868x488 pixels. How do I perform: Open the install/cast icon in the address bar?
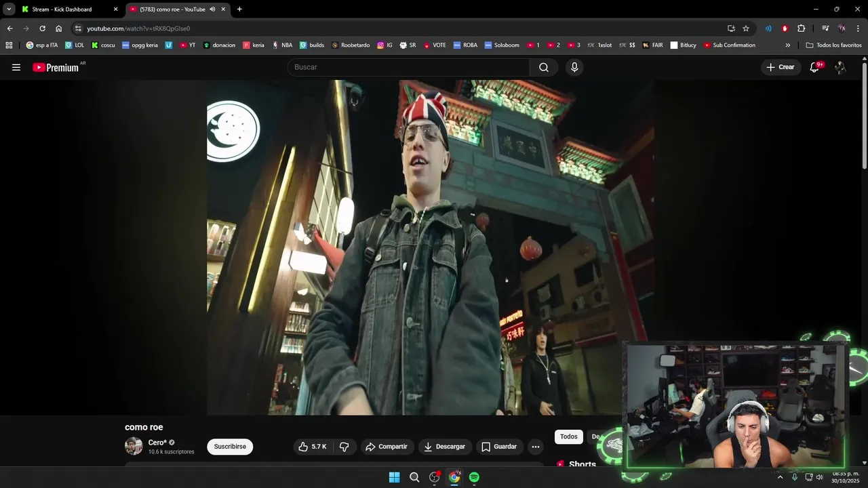click(731, 28)
